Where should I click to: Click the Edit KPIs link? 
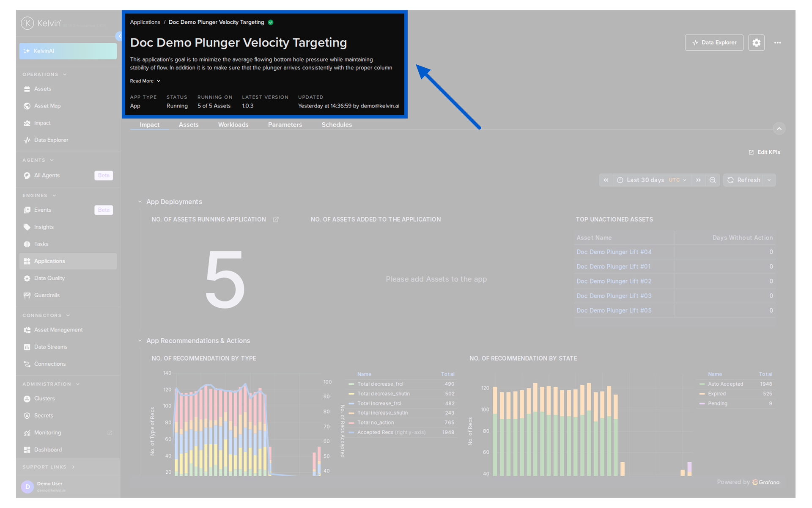coord(765,152)
